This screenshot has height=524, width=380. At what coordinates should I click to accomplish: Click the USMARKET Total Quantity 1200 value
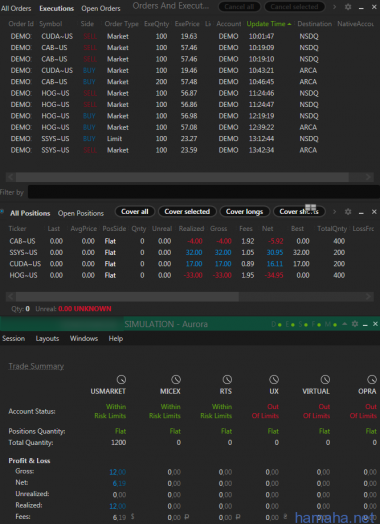[x=118, y=443]
